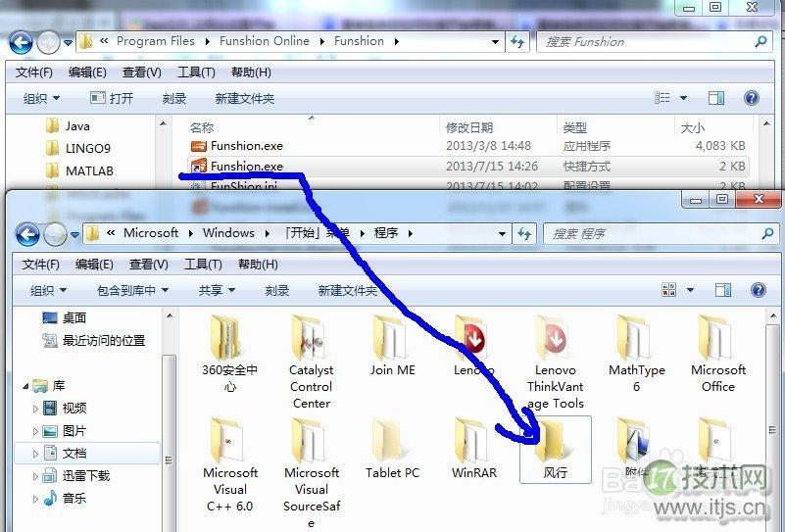This screenshot has width=785, height=532.
Task: Click 新建文件夹 in Funshion window
Action: 245,99
